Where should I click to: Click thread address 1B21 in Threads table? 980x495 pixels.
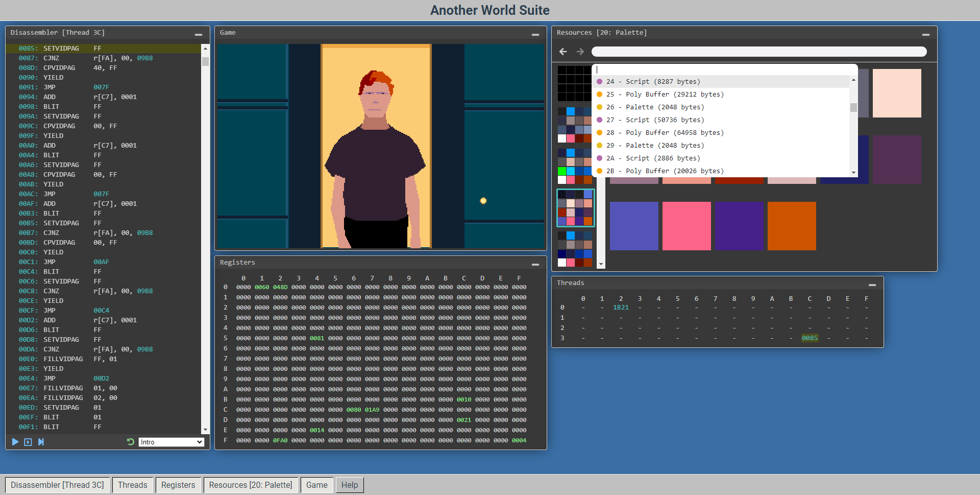[621, 308]
